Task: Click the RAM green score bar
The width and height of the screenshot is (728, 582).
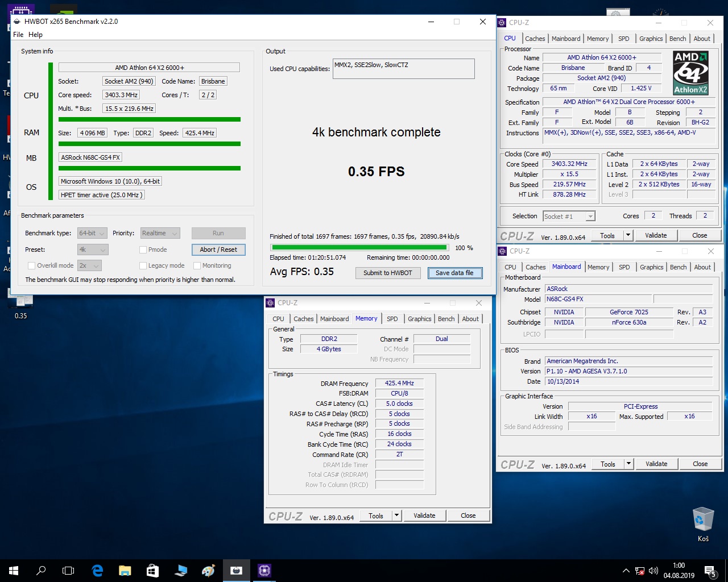Action: pos(150,144)
